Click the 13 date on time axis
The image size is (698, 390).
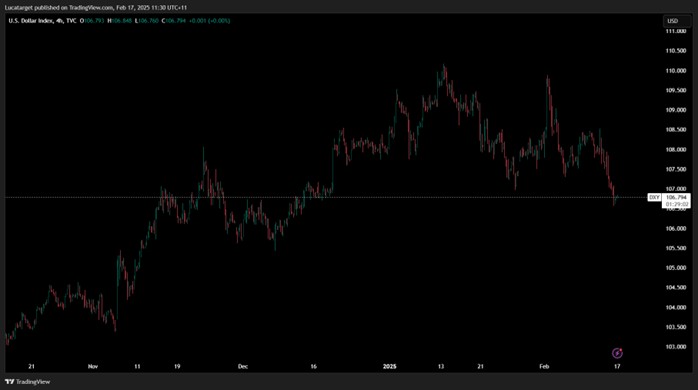(x=441, y=366)
